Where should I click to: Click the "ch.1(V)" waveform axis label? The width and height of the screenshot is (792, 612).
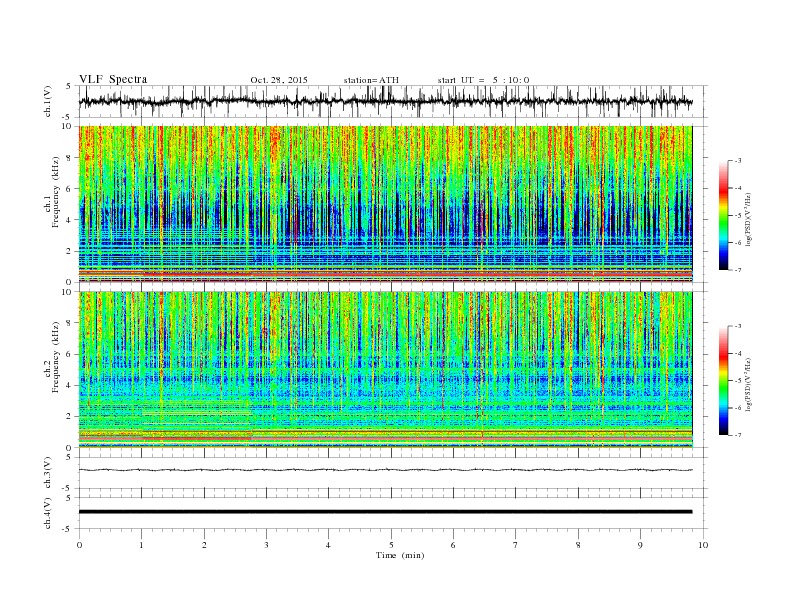pyautogui.click(x=48, y=101)
